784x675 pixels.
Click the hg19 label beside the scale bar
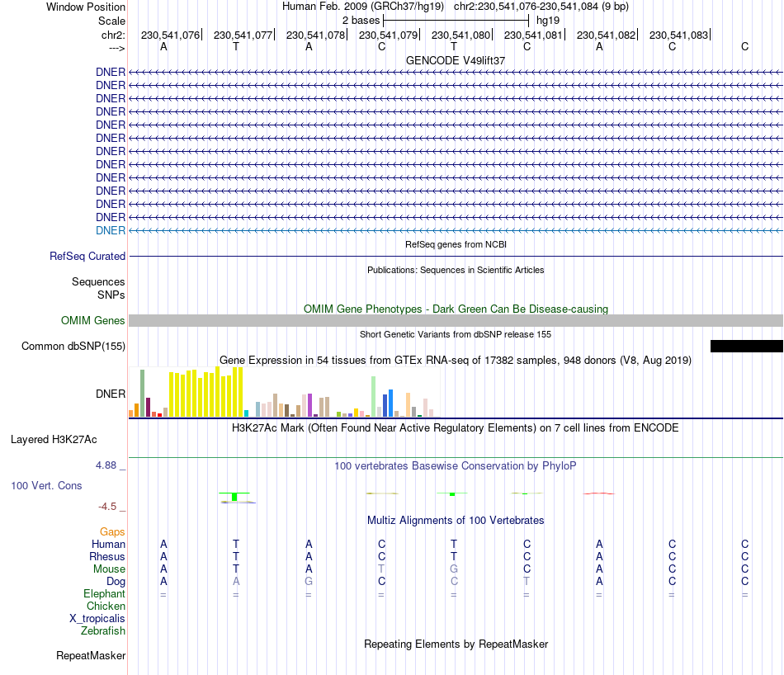548,21
